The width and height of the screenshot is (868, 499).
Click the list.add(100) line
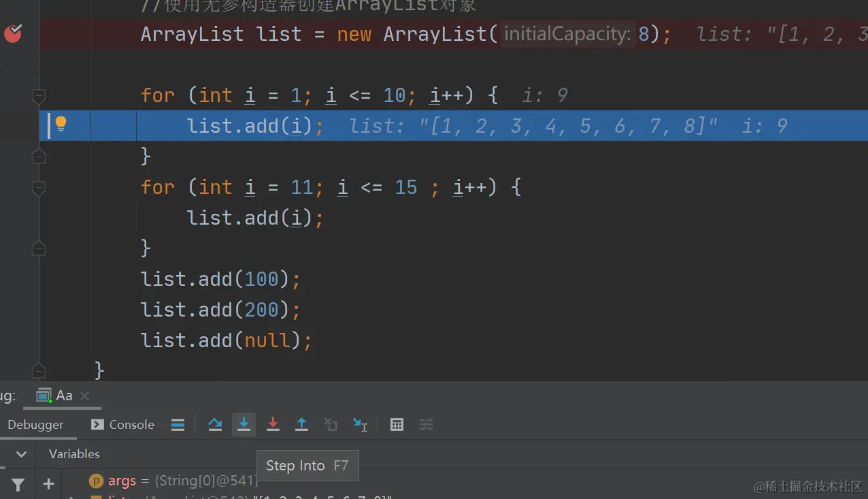(x=220, y=279)
